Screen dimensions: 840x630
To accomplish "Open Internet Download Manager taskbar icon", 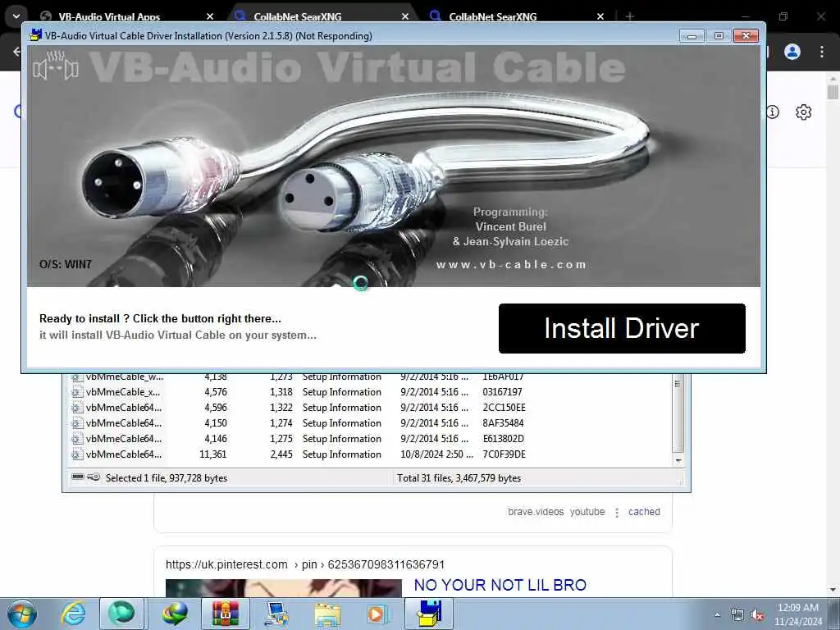I will point(175,614).
